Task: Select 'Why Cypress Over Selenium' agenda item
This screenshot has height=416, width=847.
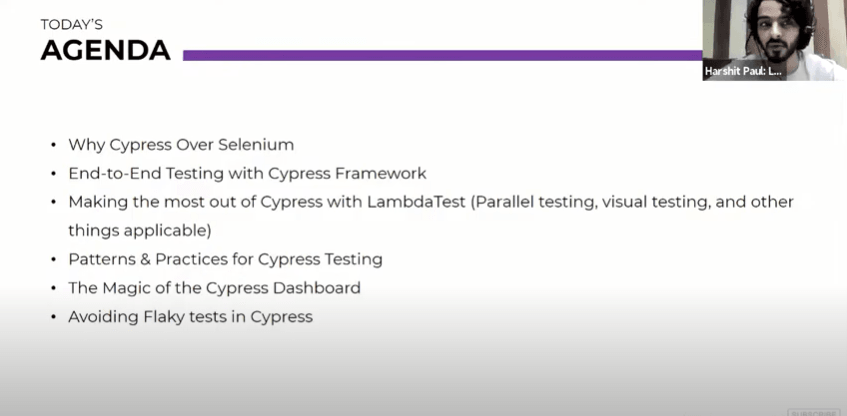Action: (x=181, y=145)
